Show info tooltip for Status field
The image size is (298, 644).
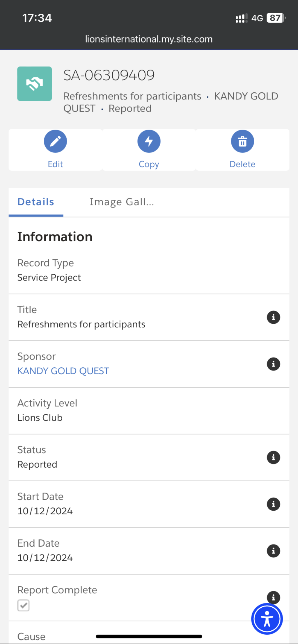coord(274,457)
